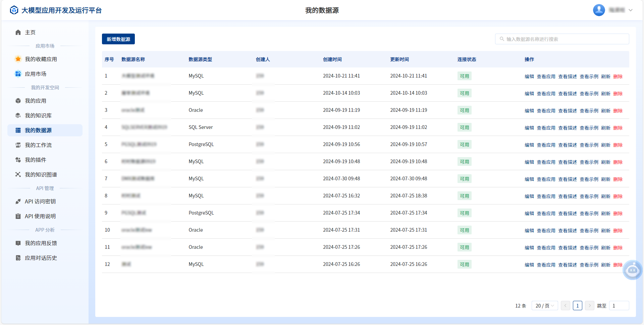Click the 新增数据源 button
644x325 pixels.
[x=118, y=39]
